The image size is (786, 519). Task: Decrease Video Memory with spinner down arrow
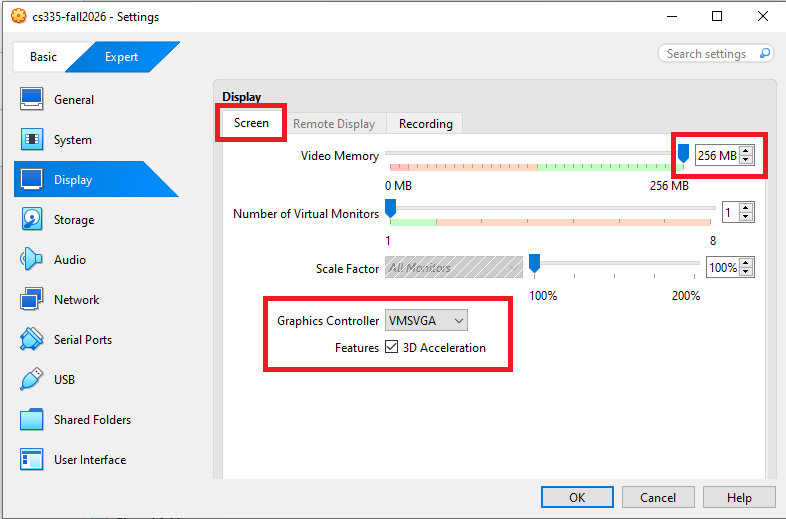[746, 161]
